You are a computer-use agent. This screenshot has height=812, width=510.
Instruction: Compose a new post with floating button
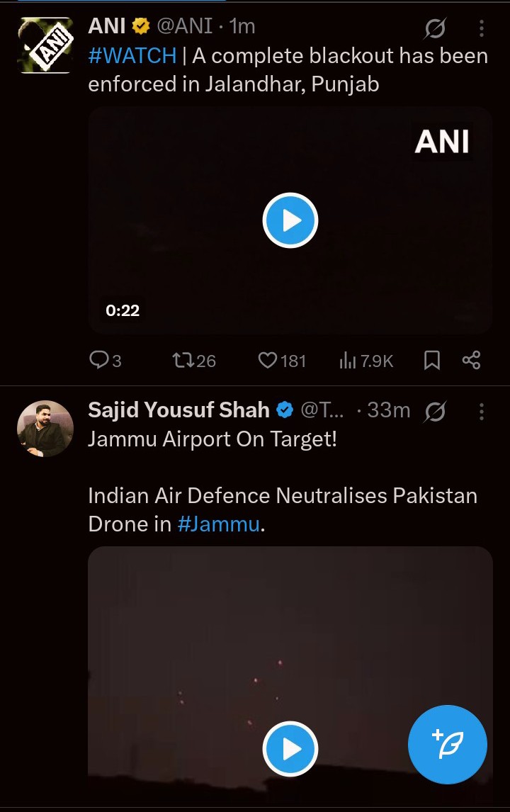pyautogui.click(x=447, y=745)
